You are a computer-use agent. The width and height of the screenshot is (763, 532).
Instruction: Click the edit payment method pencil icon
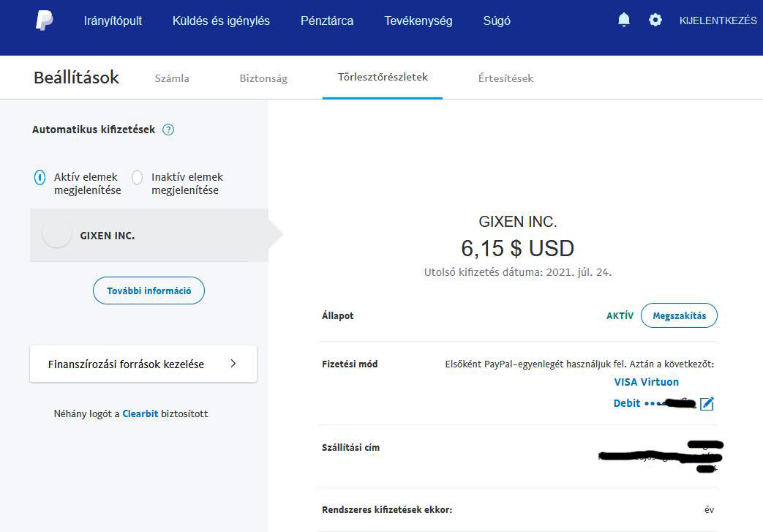pyautogui.click(x=707, y=403)
